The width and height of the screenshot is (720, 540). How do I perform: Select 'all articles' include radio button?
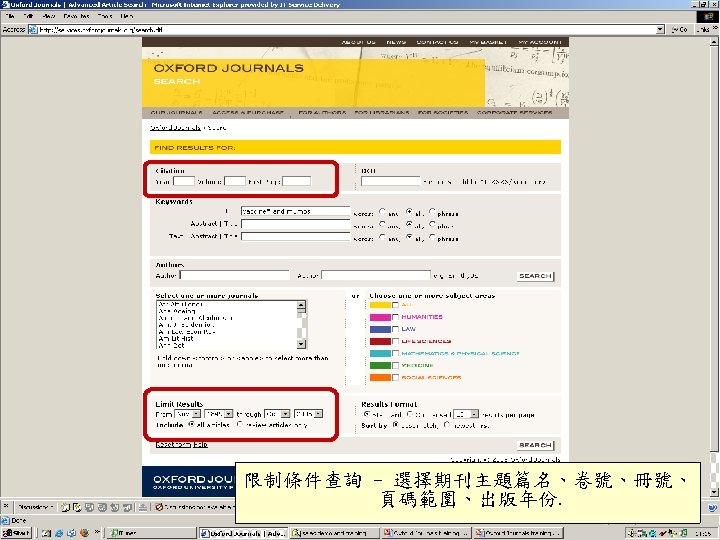pyautogui.click(x=192, y=425)
